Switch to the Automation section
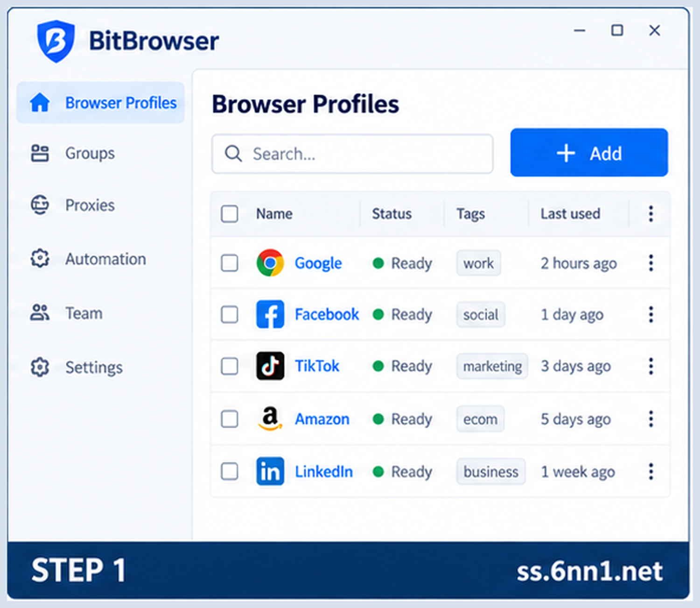 coord(105,259)
